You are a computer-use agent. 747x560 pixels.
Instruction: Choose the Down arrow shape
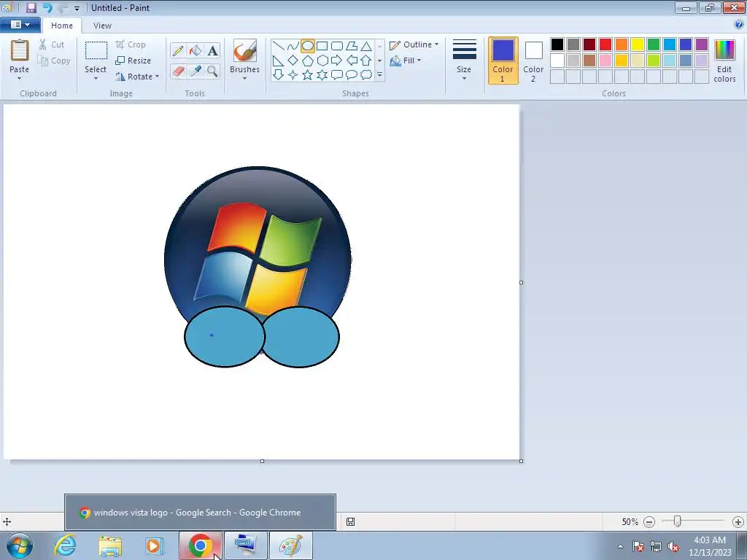[x=278, y=75]
